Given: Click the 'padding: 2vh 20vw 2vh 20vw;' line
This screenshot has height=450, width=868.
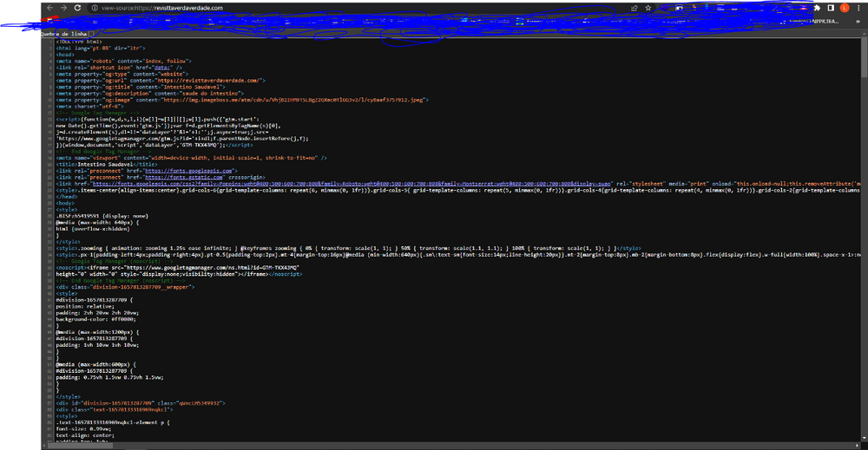Looking at the screenshot, I should (97, 313).
